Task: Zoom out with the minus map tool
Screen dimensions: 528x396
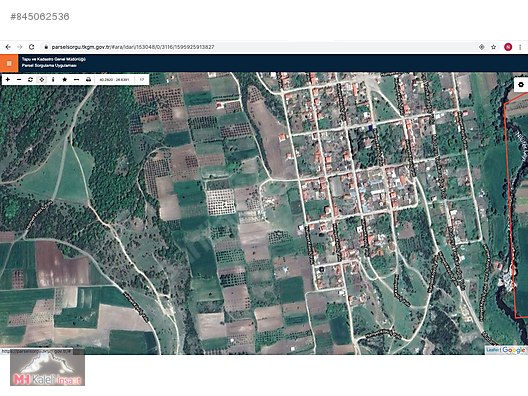Action: [19, 80]
